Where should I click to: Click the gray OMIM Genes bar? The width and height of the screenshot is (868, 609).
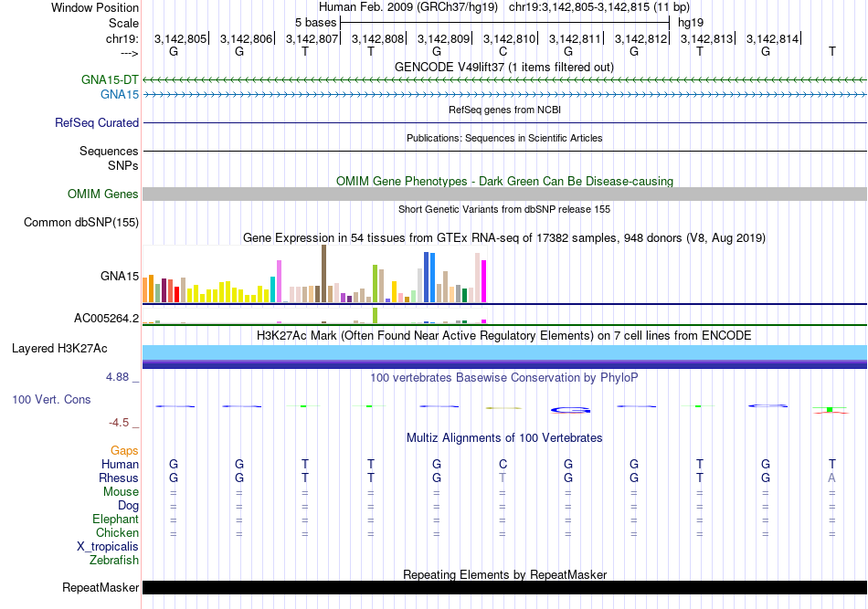pyautogui.click(x=505, y=194)
